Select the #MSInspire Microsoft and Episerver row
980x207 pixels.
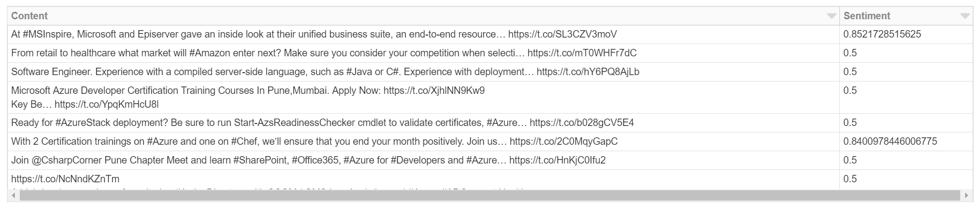(314, 35)
